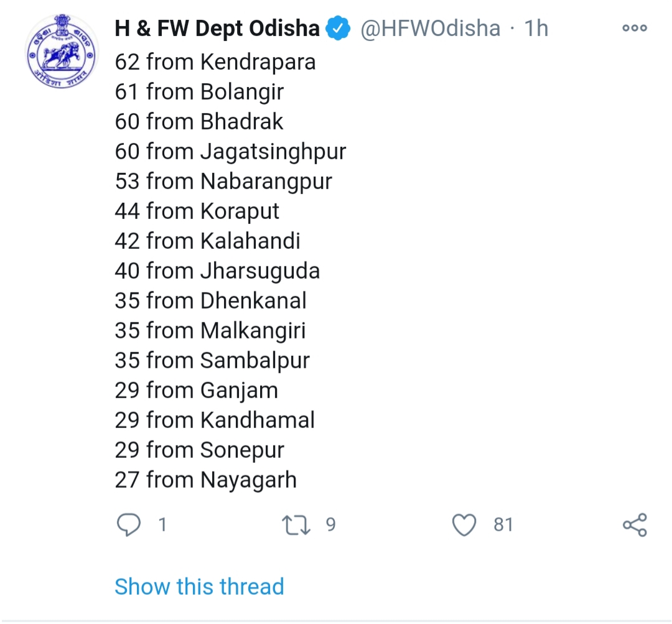Click the @HFWOdisha handle
The image size is (672, 624).
tap(431, 29)
